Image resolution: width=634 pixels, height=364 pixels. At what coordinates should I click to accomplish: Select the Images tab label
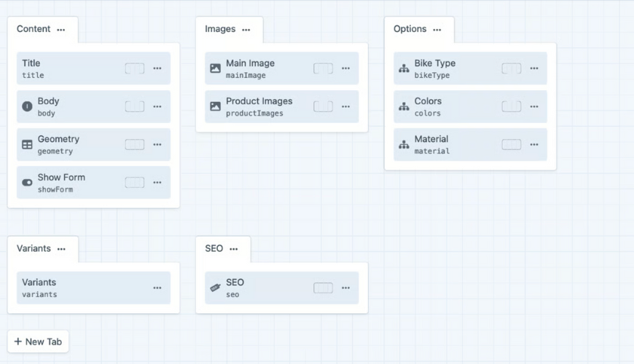click(220, 29)
